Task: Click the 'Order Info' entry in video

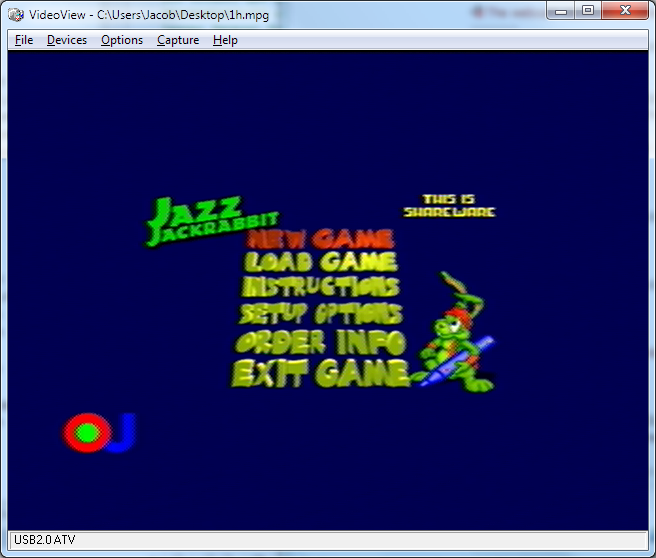Action: (320, 342)
